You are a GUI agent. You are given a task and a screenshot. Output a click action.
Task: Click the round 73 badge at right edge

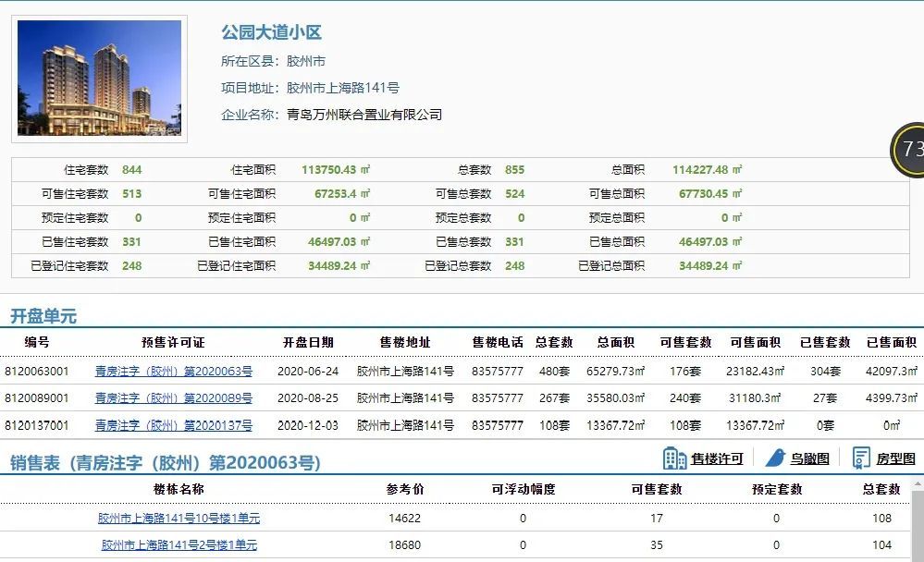[x=908, y=150]
